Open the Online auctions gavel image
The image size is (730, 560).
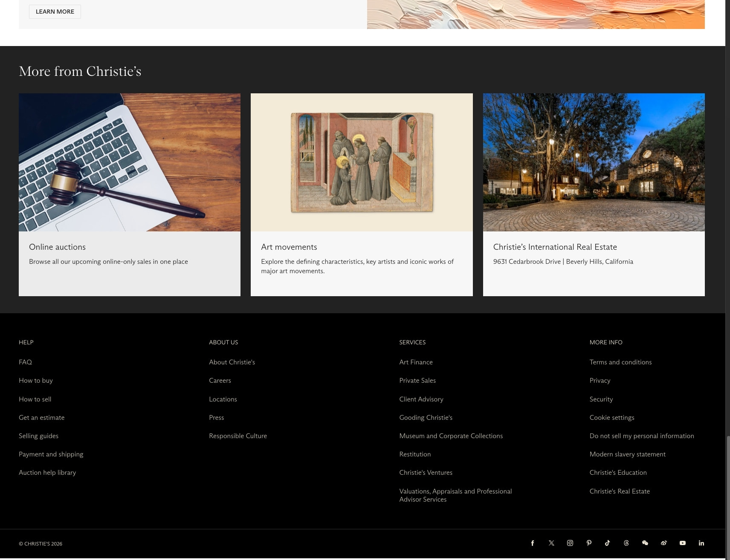130,162
